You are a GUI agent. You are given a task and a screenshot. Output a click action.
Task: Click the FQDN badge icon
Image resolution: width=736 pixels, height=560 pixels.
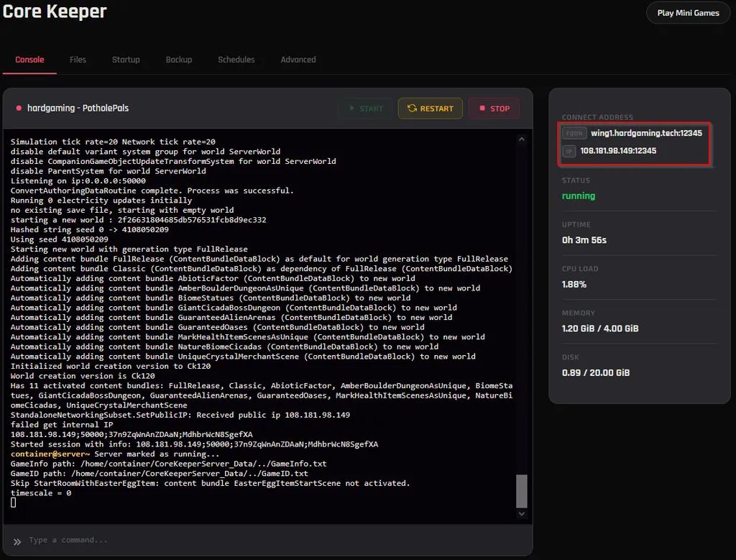[x=574, y=133]
